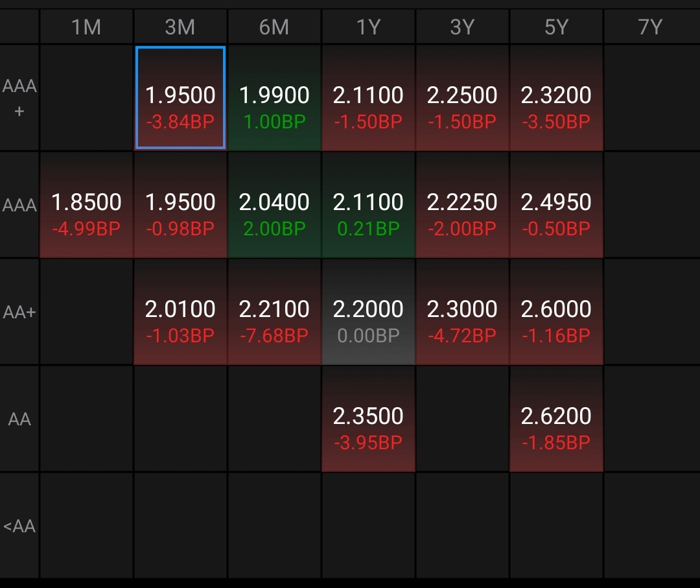Screen dimensions: 700x588
Task: Open the highlighted AAA+ 3M cell
Action: (x=180, y=98)
